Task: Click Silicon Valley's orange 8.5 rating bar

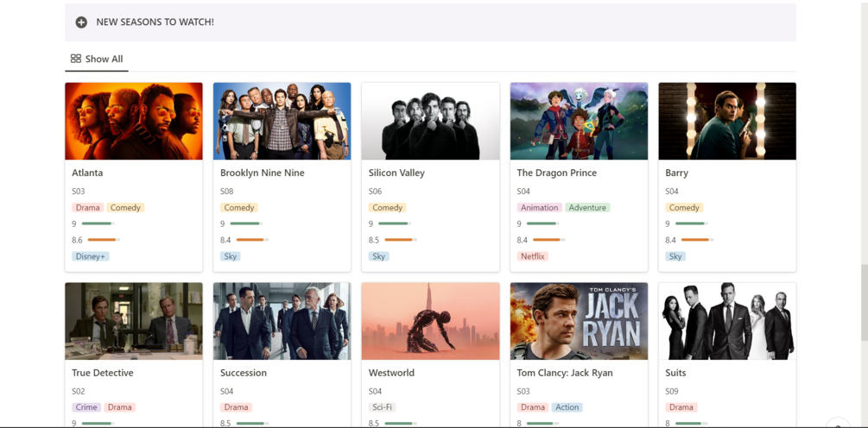Action: (x=401, y=240)
